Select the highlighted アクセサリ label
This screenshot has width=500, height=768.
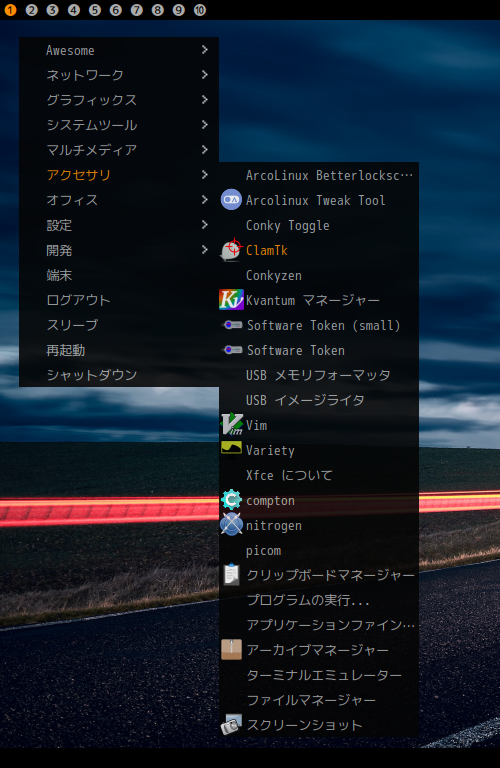[79, 175]
